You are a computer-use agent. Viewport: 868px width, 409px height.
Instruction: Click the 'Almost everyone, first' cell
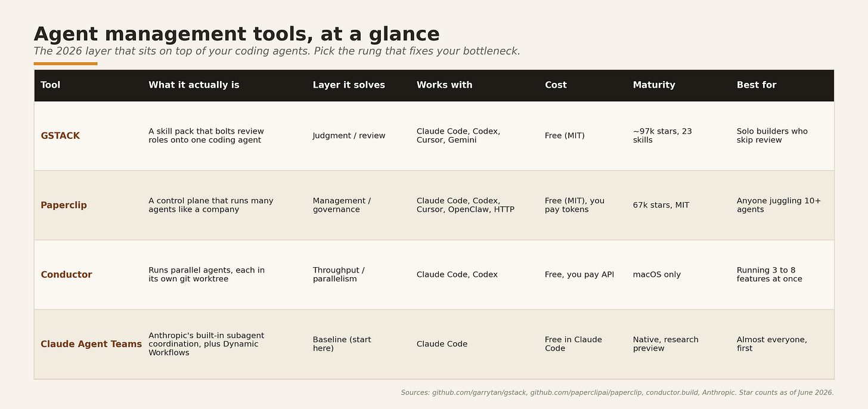[x=772, y=344]
